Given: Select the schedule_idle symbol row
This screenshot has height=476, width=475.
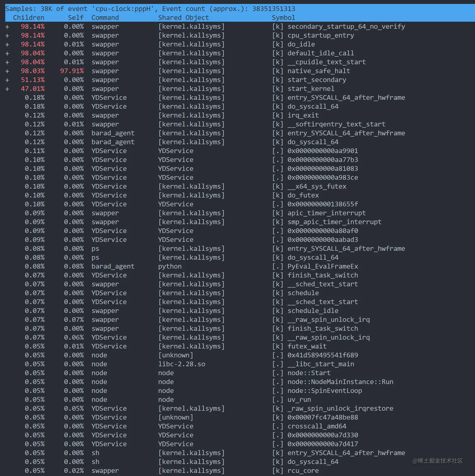Looking at the screenshot, I should click(x=313, y=311).
